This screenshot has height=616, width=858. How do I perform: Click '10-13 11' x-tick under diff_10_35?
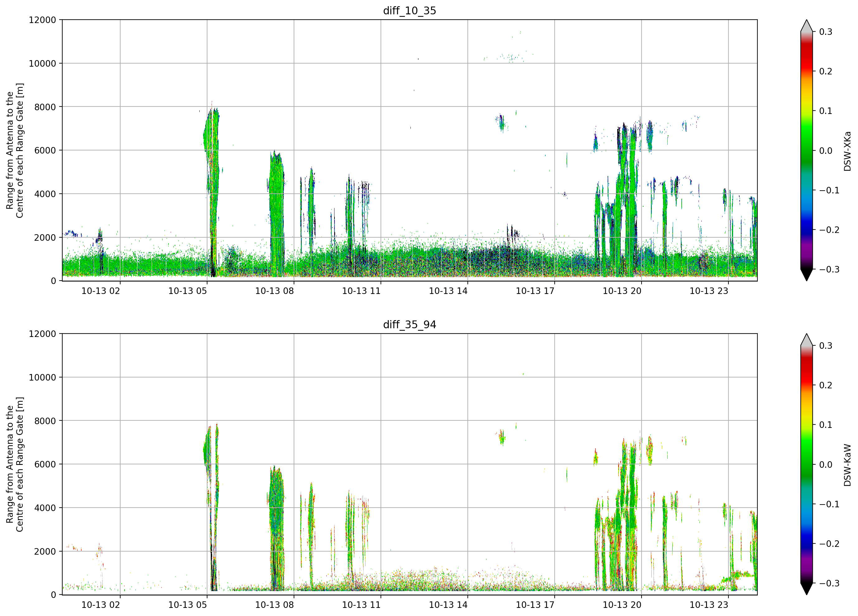(x=361, y=291)
